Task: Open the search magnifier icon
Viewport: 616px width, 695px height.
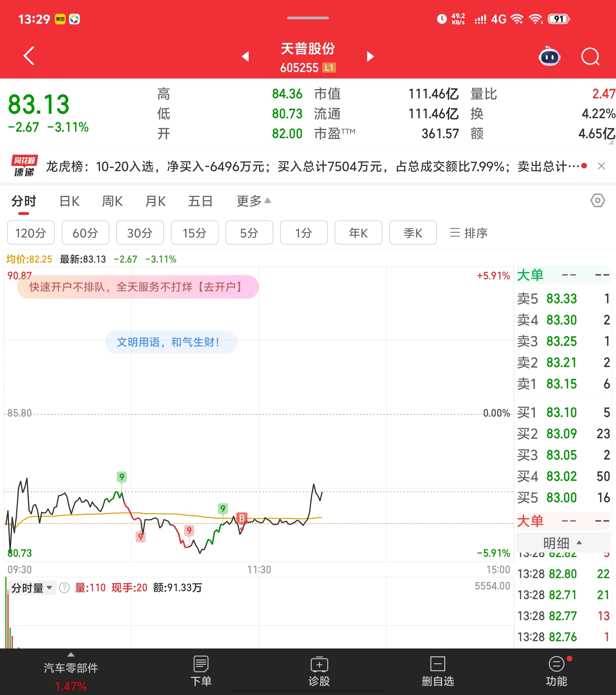Action: point(590,56)
